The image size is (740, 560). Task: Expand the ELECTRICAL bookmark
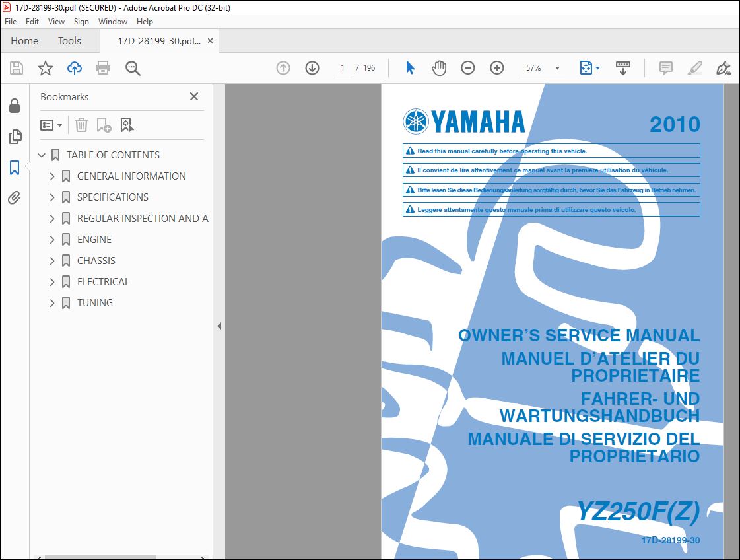tap(52, 282)
